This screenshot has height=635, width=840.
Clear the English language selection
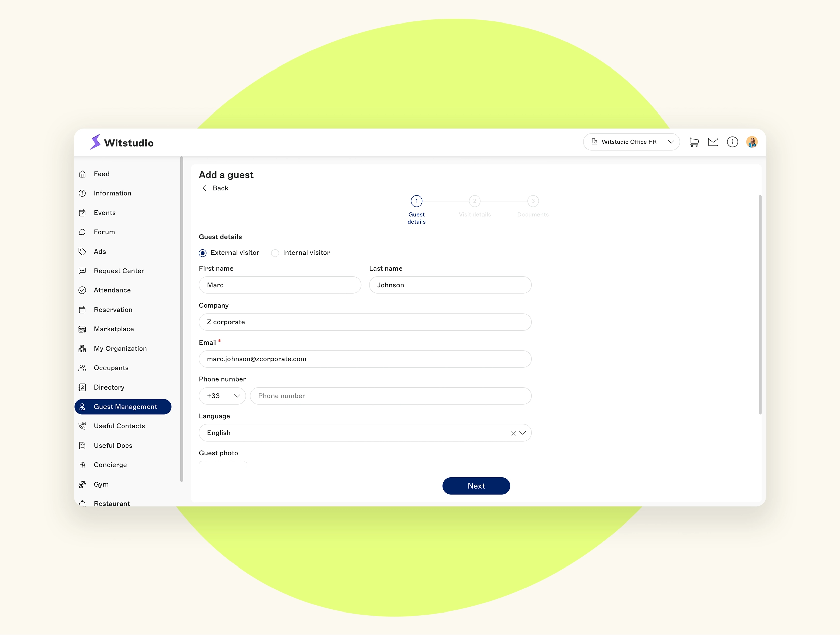(x=513, y=433)
